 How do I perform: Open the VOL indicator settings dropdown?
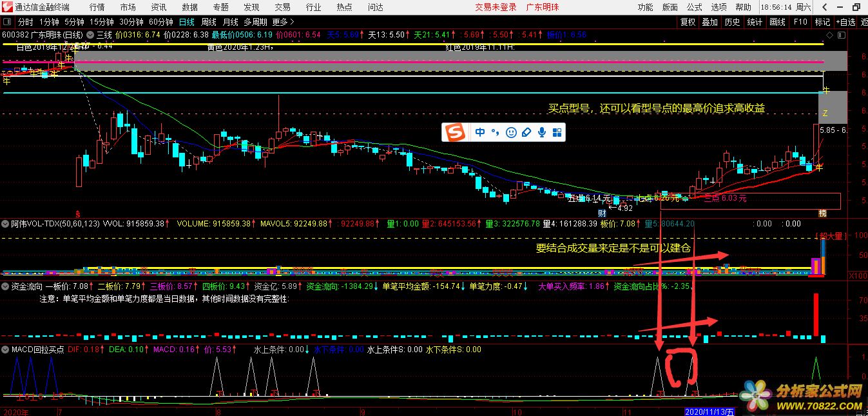pos(6,224)
